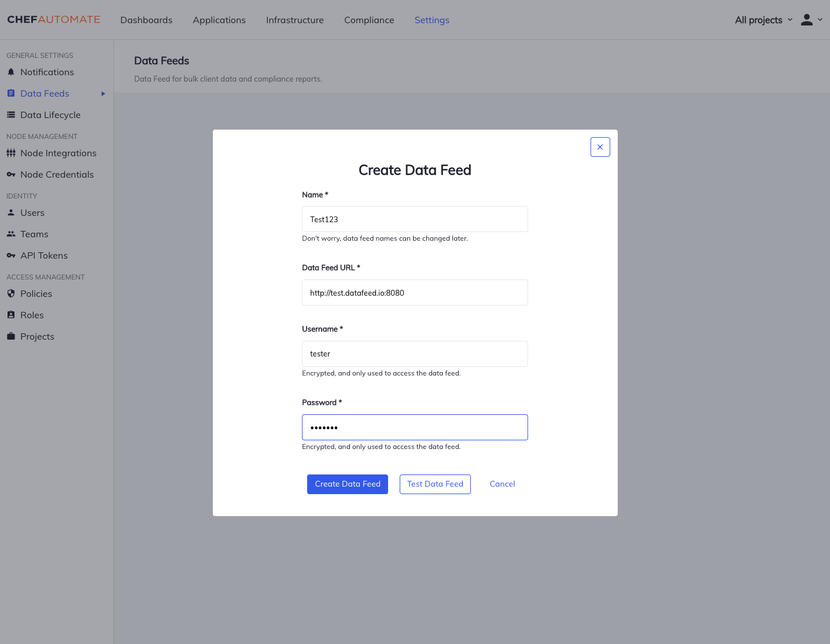Click the Teams group icon

pos(11,234)
